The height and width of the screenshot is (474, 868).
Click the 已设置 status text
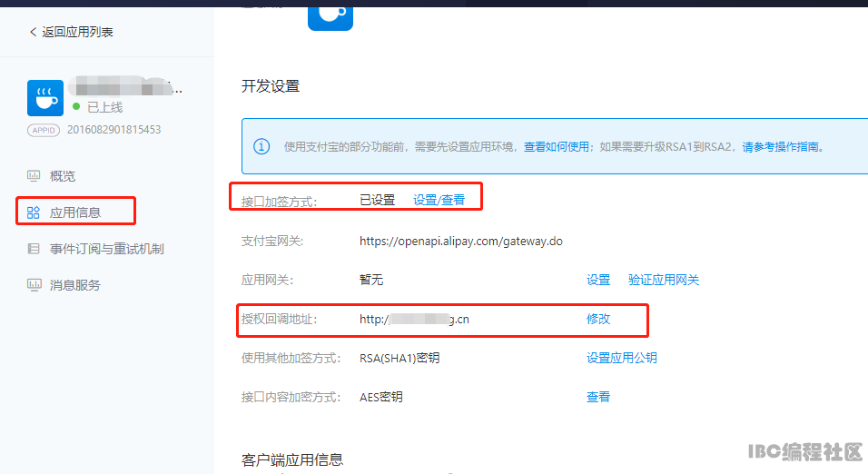[378, 200]
